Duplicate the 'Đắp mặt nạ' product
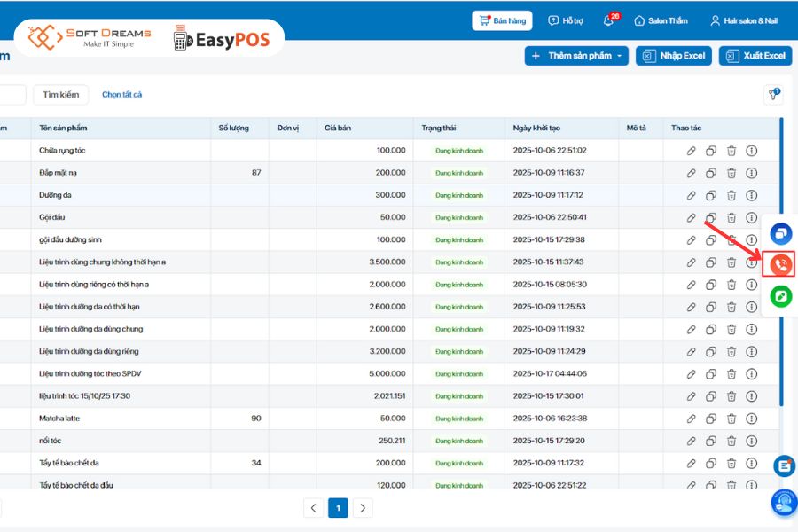 (x=711, y=173)
